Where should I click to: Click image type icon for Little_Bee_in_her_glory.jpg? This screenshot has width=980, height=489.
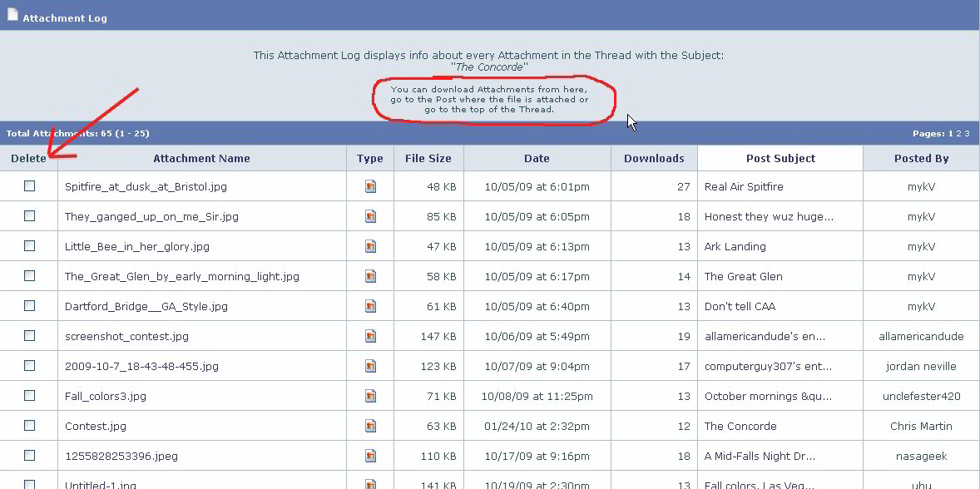click(371, 246)
